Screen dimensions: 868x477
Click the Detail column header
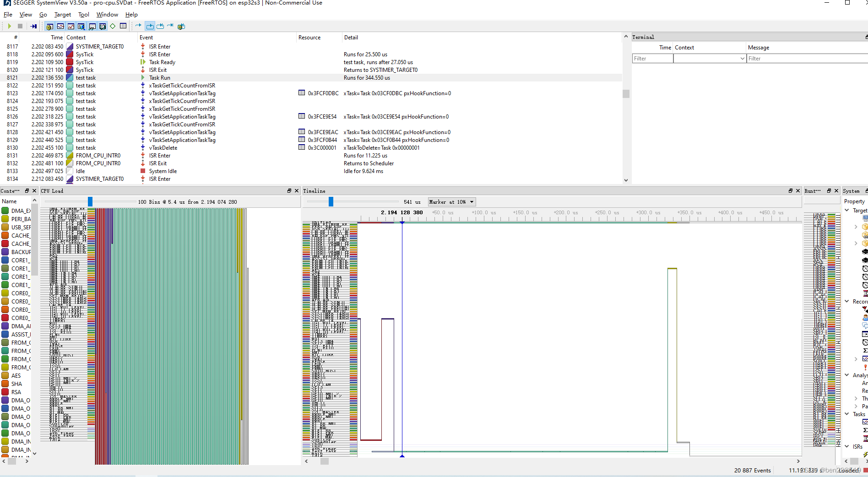[x=351, y=38]
